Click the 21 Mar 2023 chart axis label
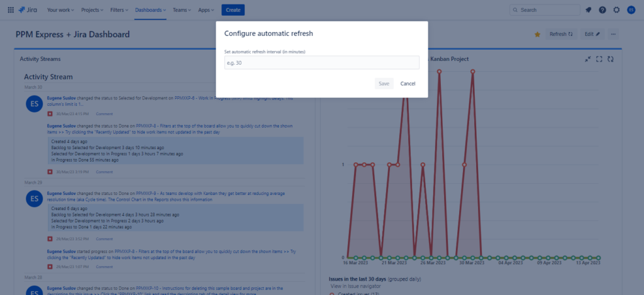The height and width of the screenshot is (295, 644). click(393, 262)
